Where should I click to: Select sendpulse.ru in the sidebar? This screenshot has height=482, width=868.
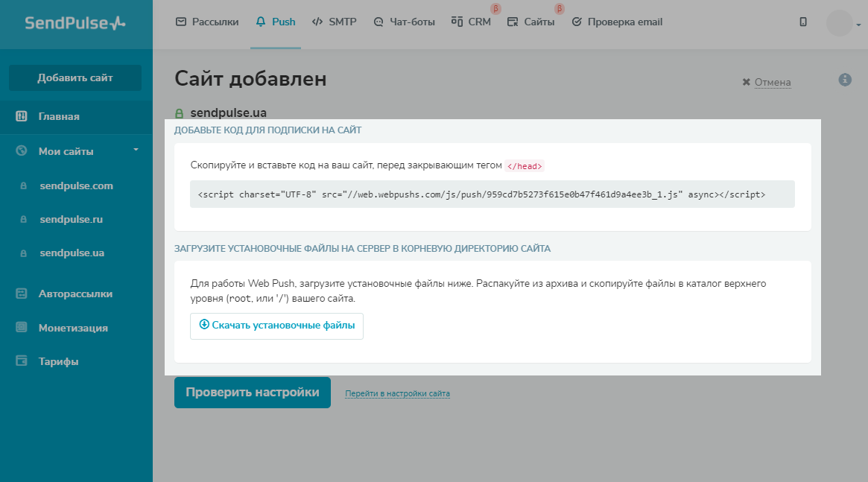coord(71,220)
